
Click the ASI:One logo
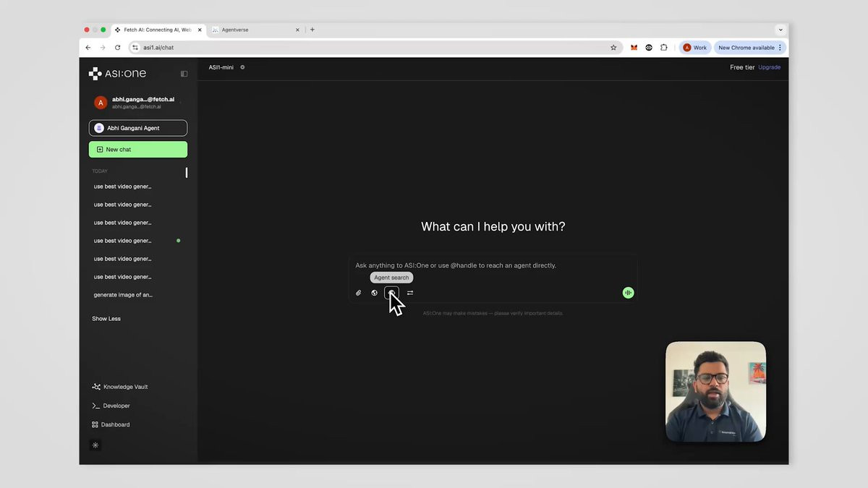coord(117,74)
